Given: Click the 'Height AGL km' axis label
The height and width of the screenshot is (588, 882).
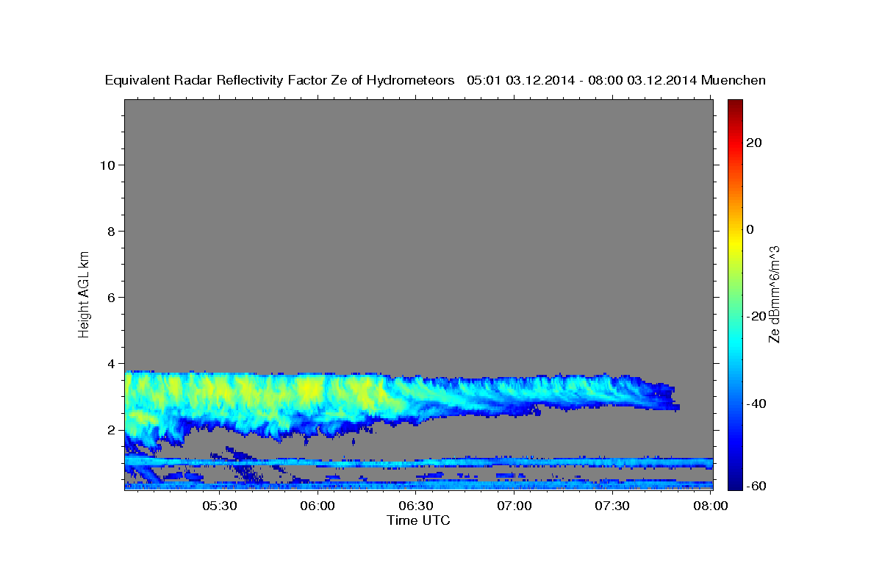Looking at the screenshot, I should [x=84, y=293].
